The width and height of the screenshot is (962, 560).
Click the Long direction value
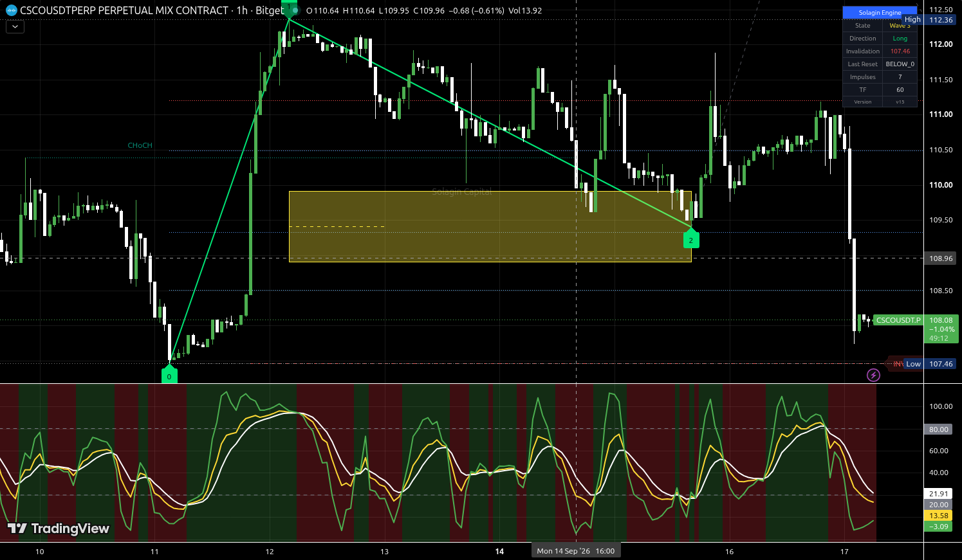pyautogui.click(x=900, y=39)
